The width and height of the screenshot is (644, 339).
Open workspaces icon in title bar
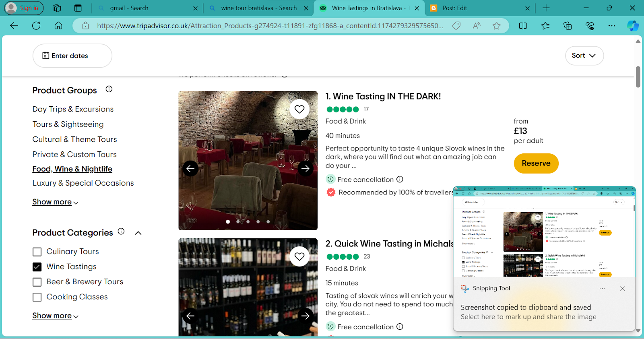pos(57,8)
